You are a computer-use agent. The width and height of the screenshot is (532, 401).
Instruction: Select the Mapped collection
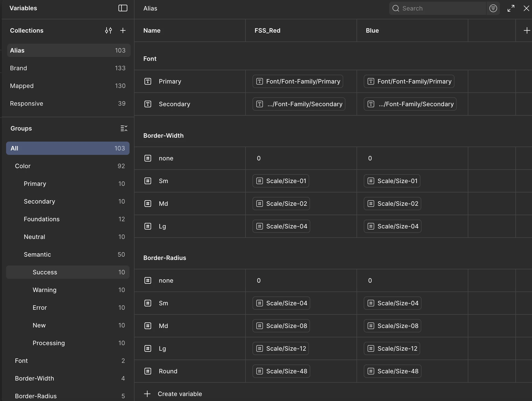point(69,86)
